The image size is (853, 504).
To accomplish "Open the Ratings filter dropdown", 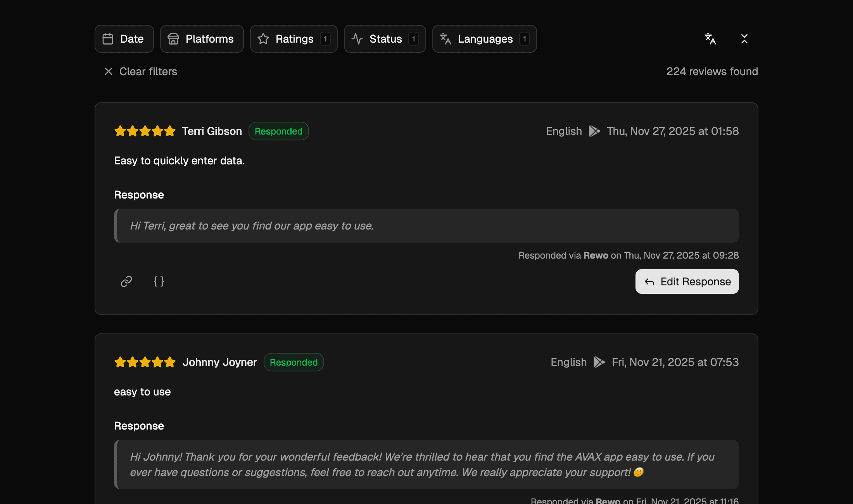I will pyautogui.click(x=294, y=39).
